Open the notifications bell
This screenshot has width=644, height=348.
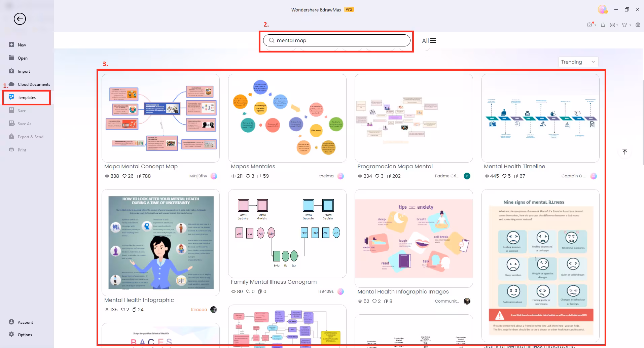click(603, 25)
